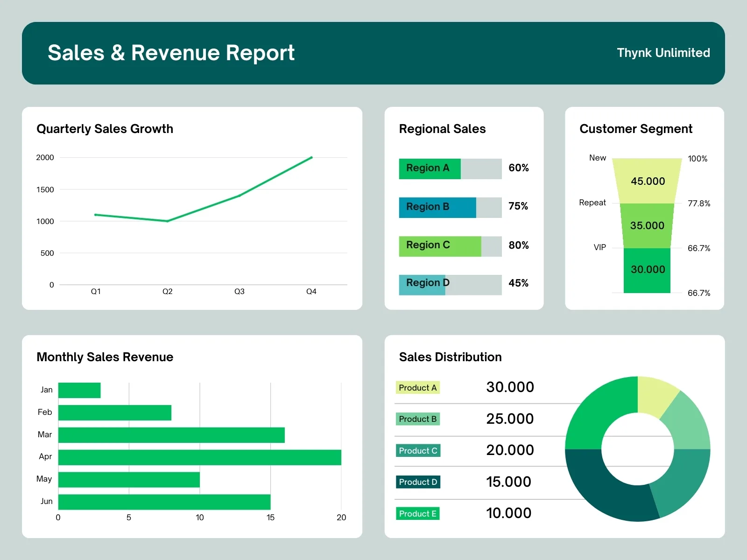Click the April bar in Monthly Sales Revenue
Viewport: 747px width, 560px height.
click(199, 457)
